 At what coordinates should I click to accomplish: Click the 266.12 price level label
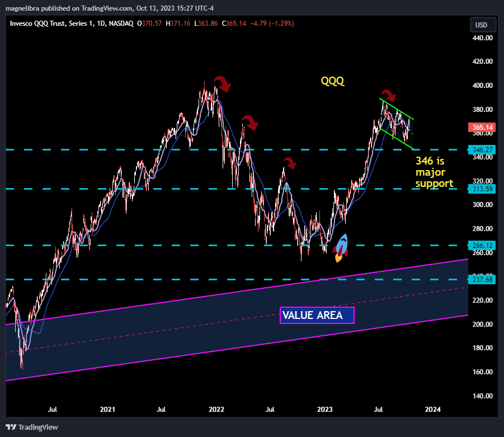482,245
